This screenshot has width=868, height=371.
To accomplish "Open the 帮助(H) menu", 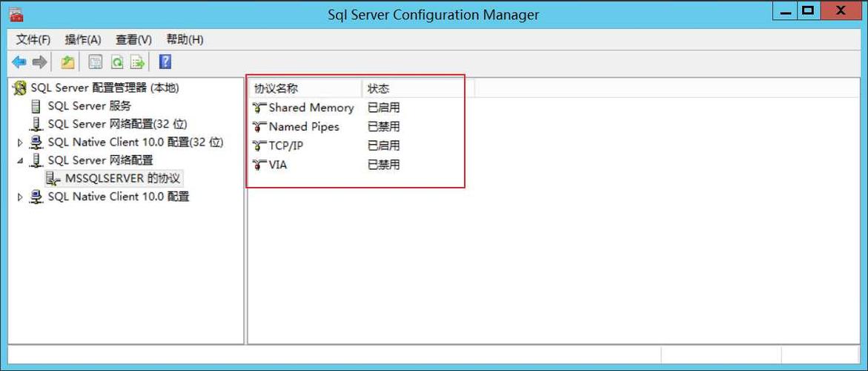I will coord(185,39).
